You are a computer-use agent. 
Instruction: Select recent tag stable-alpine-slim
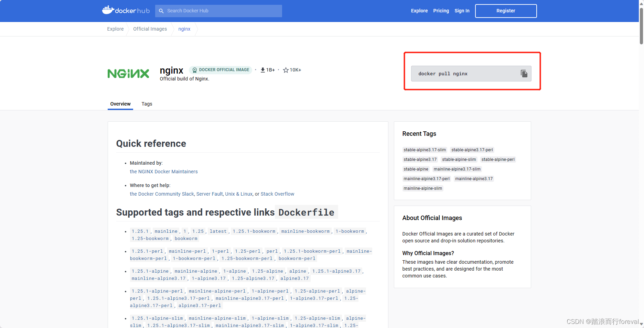(459, 160)
